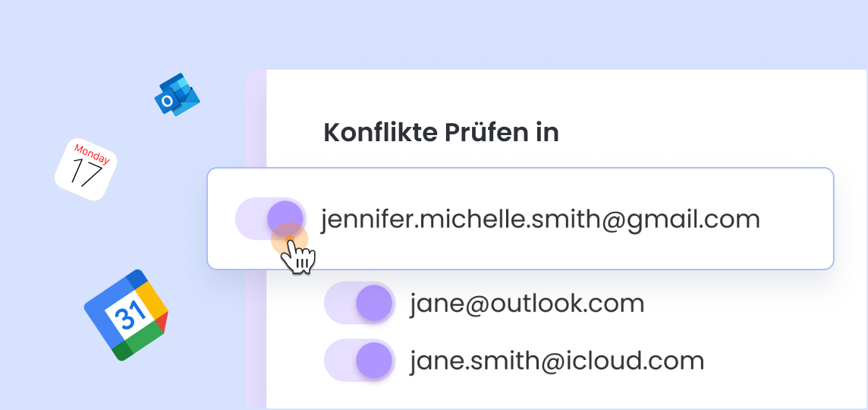Toggle conflict check for jennifer.michelle.smith@gmail.com
The width and height of the screenshot is (868, 410).
coord(270,218)
